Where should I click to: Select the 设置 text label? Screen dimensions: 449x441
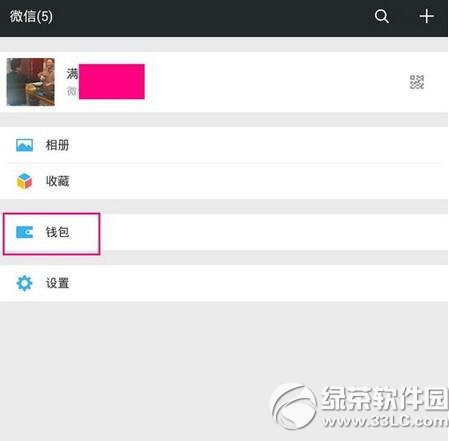click(x=57, y=283)
